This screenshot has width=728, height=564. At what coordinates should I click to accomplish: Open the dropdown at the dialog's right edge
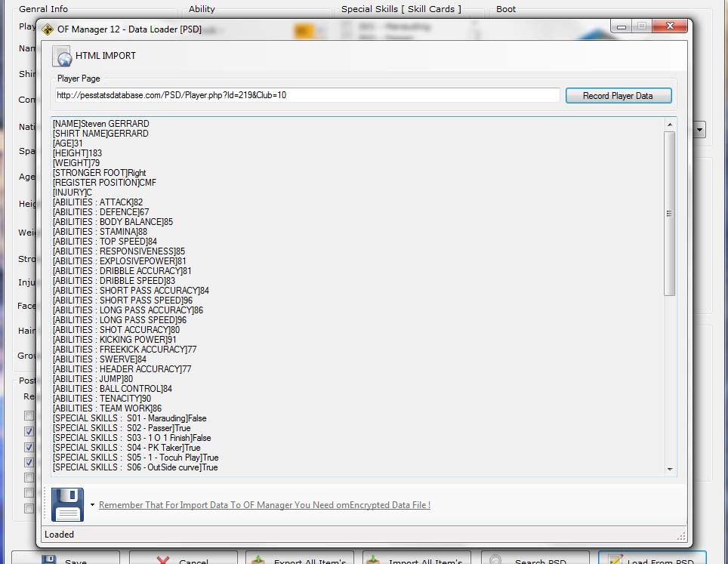[x=700, y=130]
